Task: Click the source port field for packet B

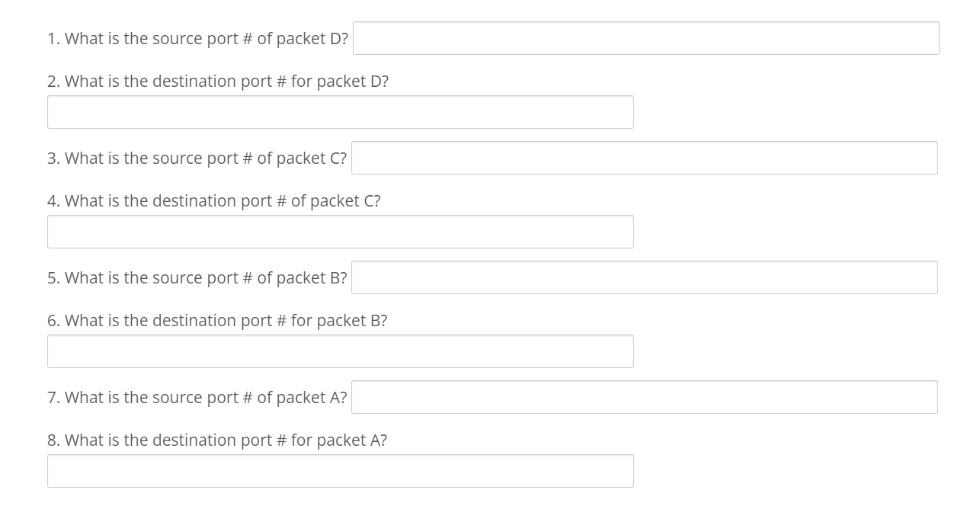Action: pos(644,277)
